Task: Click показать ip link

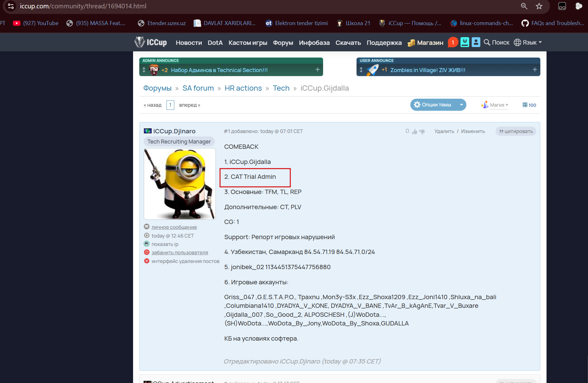Action: [165, 244]
